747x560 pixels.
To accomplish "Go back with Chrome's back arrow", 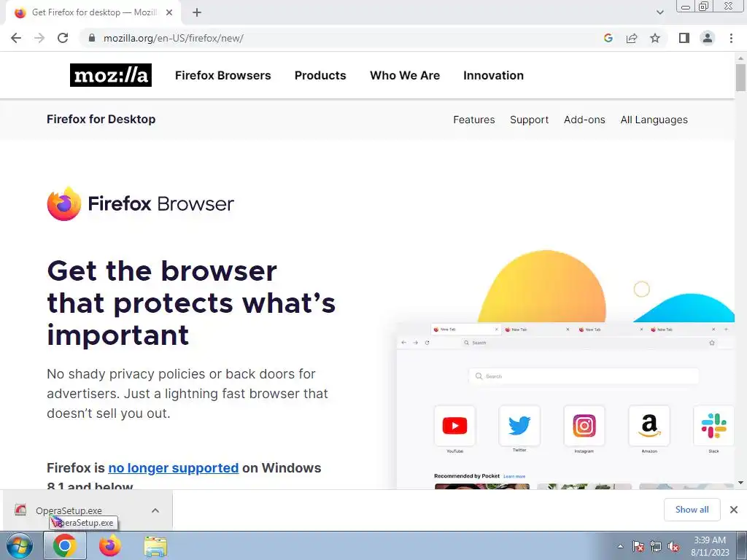I will [16, 38].
